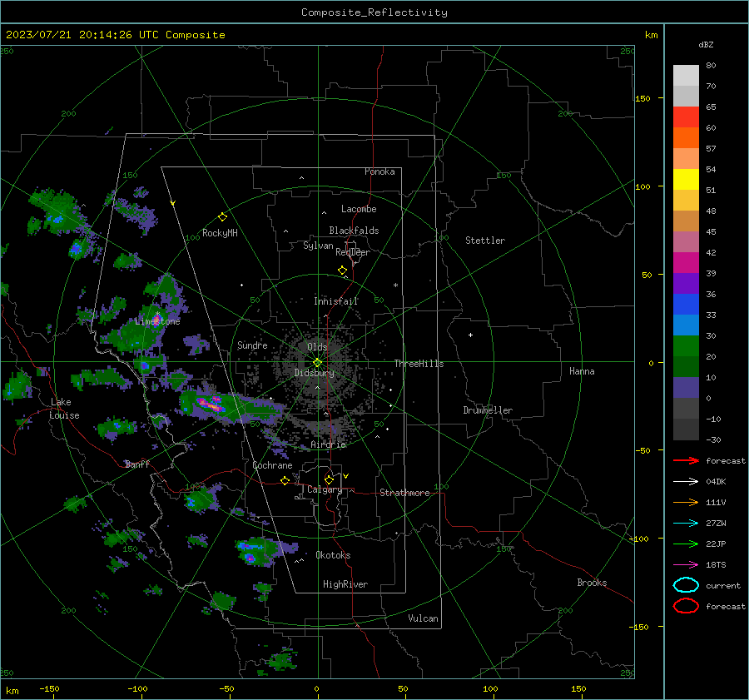Screen dimensions: 749x700
Task: Click the orange 111V arrow legend
Action: pos(686,502)
